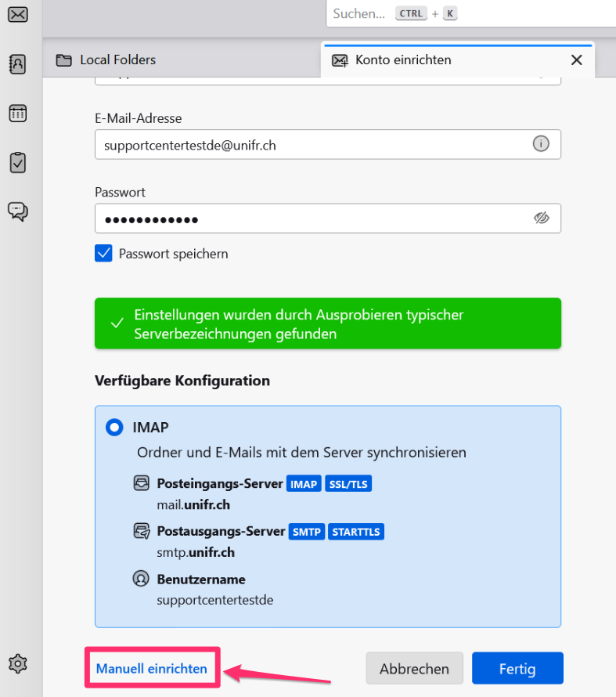This screenshot has height=697, width=616.
Task: Uncheck the Passwort speichern checkbox
Action: 103,254
